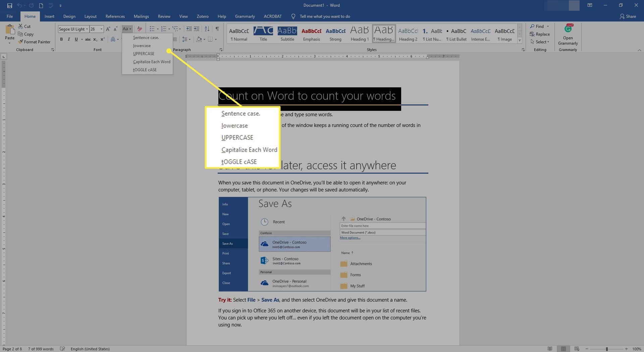The image size is (644, 352).
Task: Expand line spacing options dropdown
Action: click(x=190, y=39)
